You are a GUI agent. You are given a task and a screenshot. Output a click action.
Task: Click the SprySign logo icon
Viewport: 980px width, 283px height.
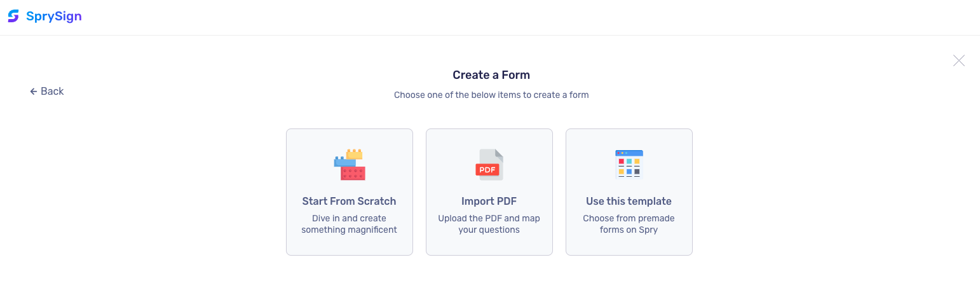click(13, 17)
